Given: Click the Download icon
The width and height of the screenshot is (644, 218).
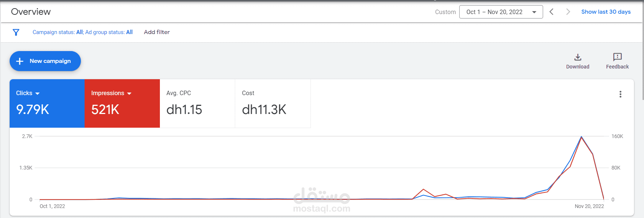Looking at the screenshot, I should coord(578,57).
